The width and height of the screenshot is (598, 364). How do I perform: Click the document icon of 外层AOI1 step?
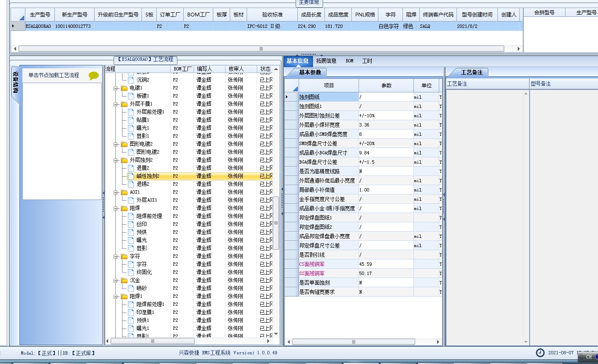(x=131, y=200)
